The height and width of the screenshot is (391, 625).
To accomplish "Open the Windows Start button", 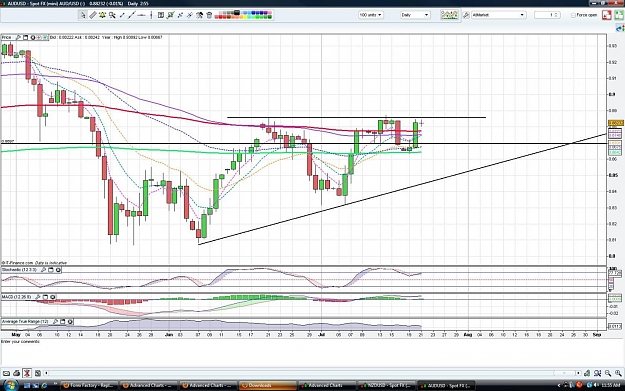I will pyautogui.click(x=10, y=385).
